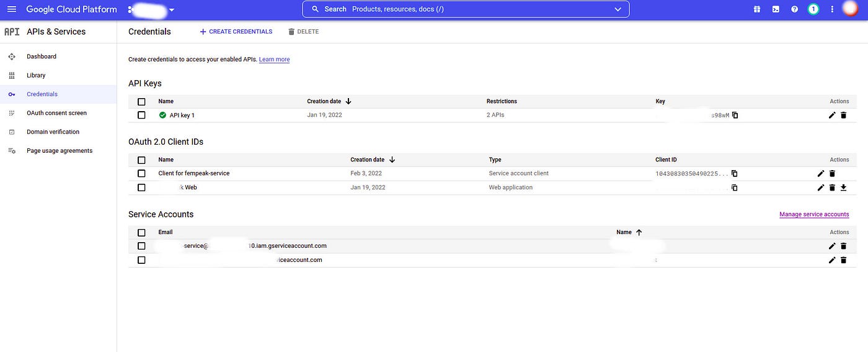Tick the API key 1 checkbox
Image resolution: width=868 pixels, height=352 pixels.
(141, 115)
